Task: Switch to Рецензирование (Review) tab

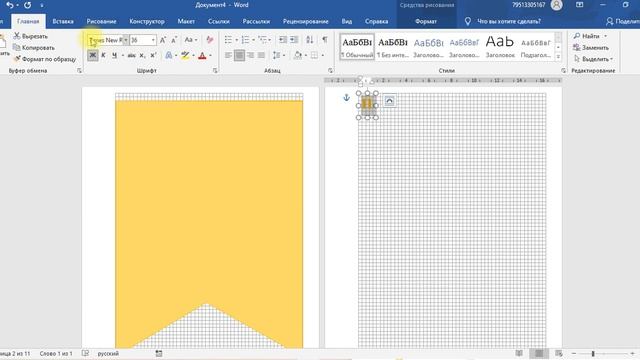Action: click(x=306, y=21)
